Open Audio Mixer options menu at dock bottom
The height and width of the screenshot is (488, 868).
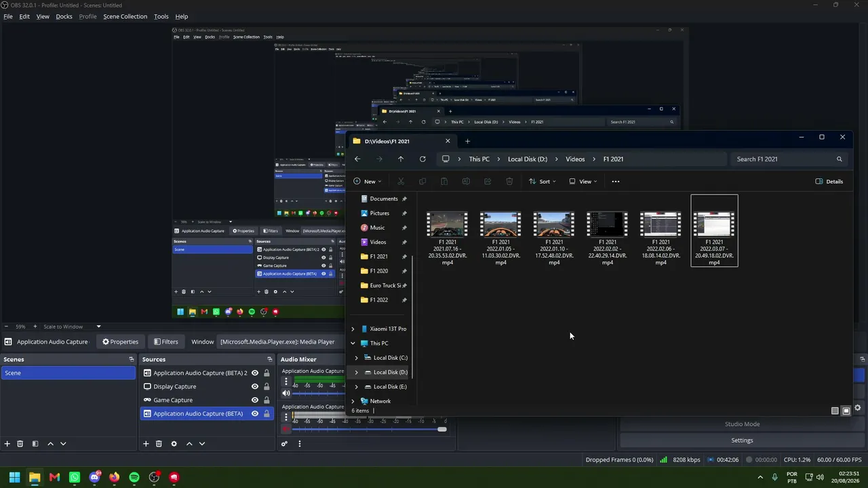(300, 444)
